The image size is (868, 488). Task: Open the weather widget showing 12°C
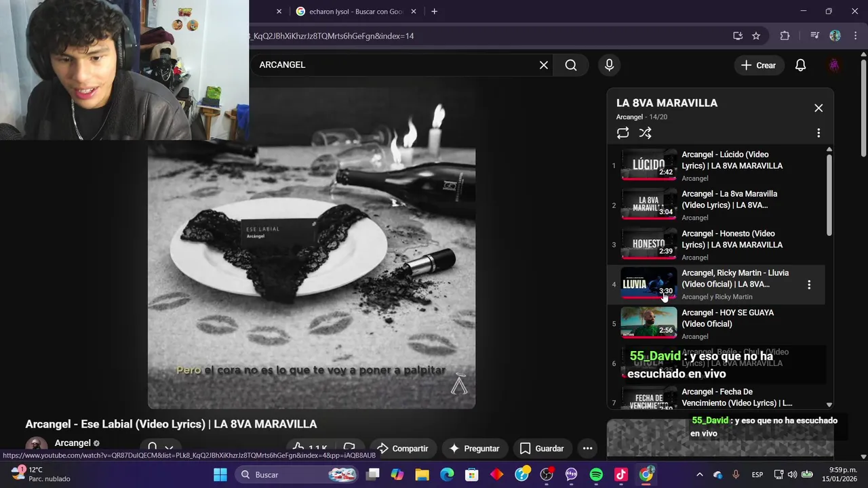coord(41,474)
